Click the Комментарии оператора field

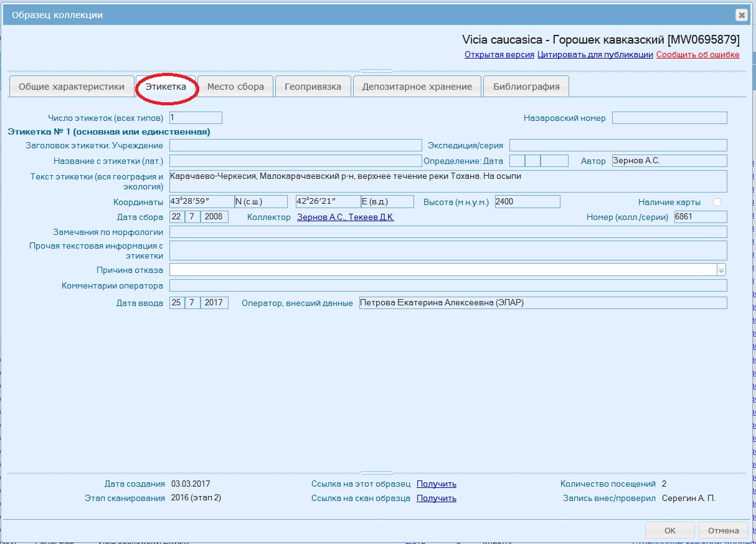(x=447, y=285)
